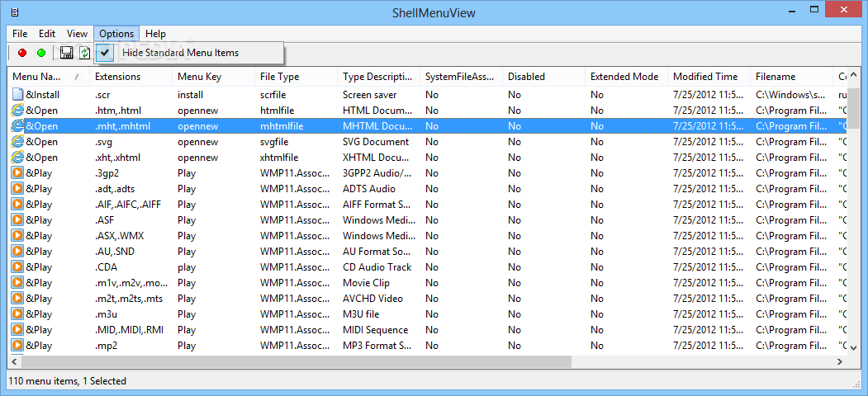868x396 pixels.
Task: Click the media player icon in .MID,.MIDI,.RMI row
Action: tap(17, 330)
